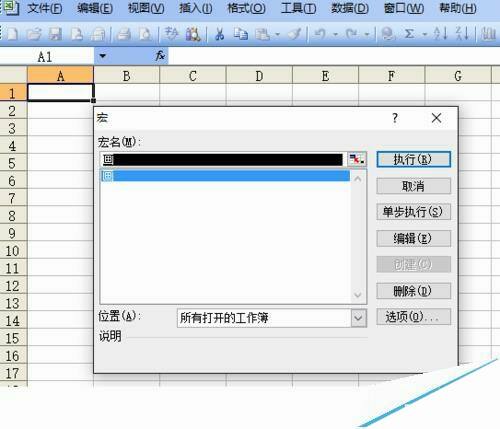Click the Format Painter brush icon

click(x=295, y=34)
